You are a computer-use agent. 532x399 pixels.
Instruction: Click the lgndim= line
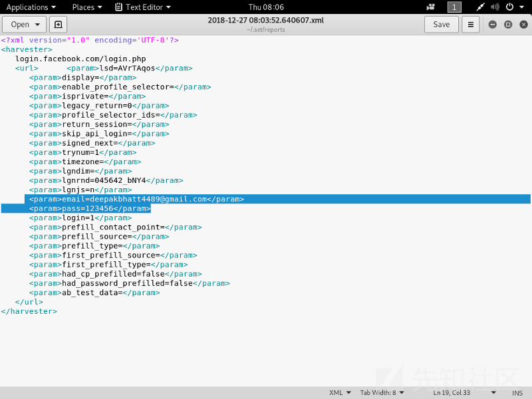(x=80, y=171)
